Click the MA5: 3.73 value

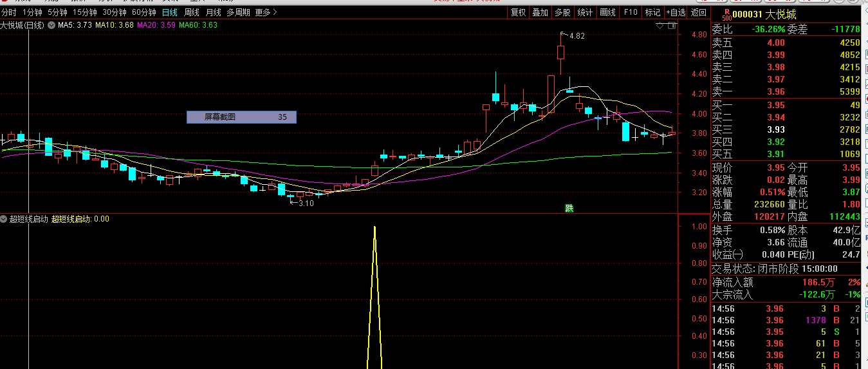click(75, 25)
